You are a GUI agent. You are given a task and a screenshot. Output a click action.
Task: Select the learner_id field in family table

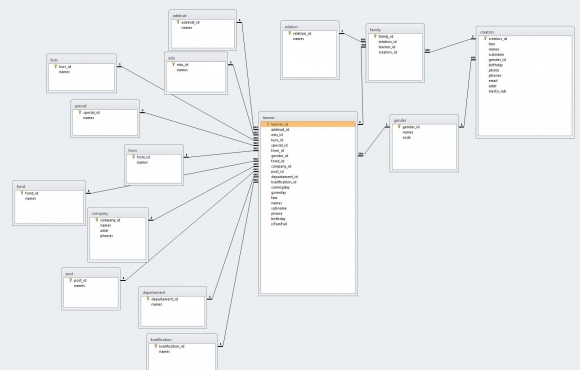(387, 47)
